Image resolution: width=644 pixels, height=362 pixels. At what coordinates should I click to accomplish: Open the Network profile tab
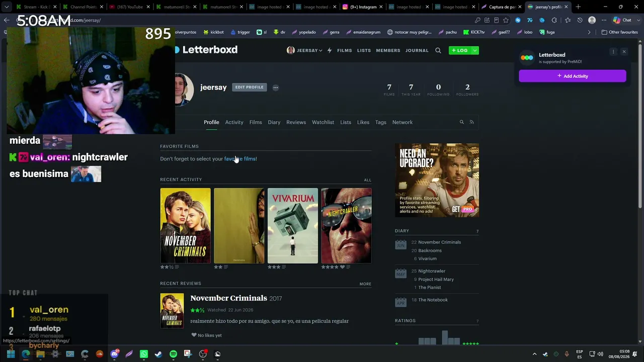403,122
